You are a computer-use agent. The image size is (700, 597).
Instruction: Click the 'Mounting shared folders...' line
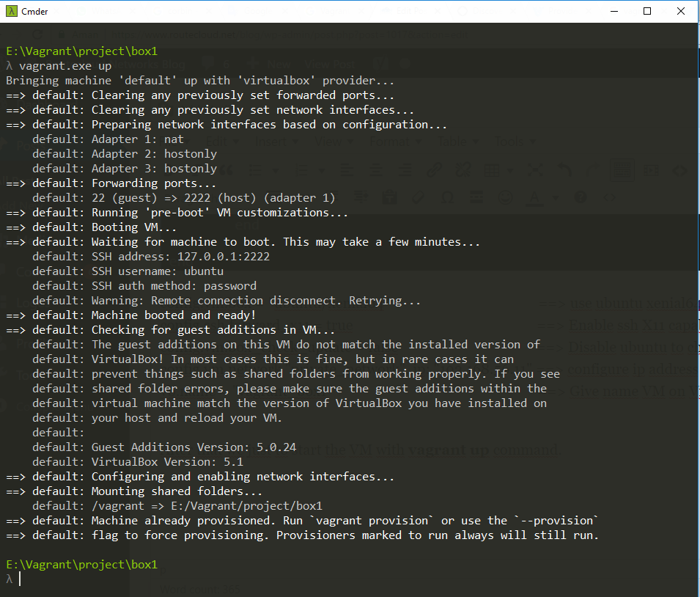click(x=134, y=491)
